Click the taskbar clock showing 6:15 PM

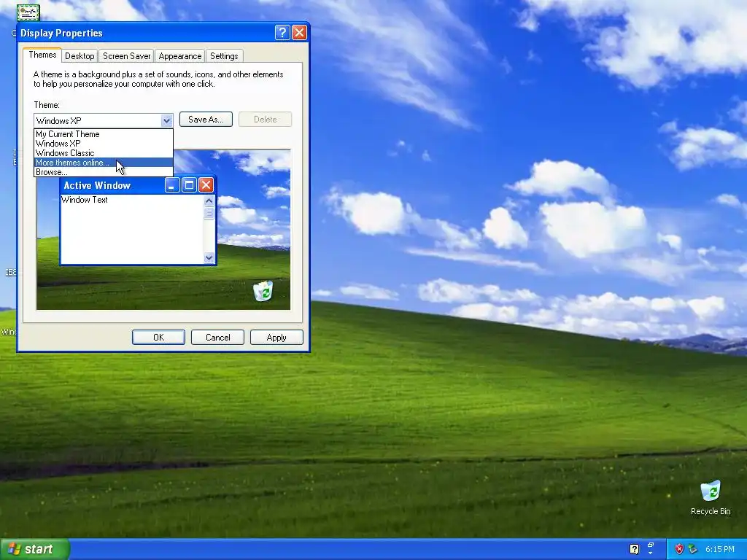(720, 549)
